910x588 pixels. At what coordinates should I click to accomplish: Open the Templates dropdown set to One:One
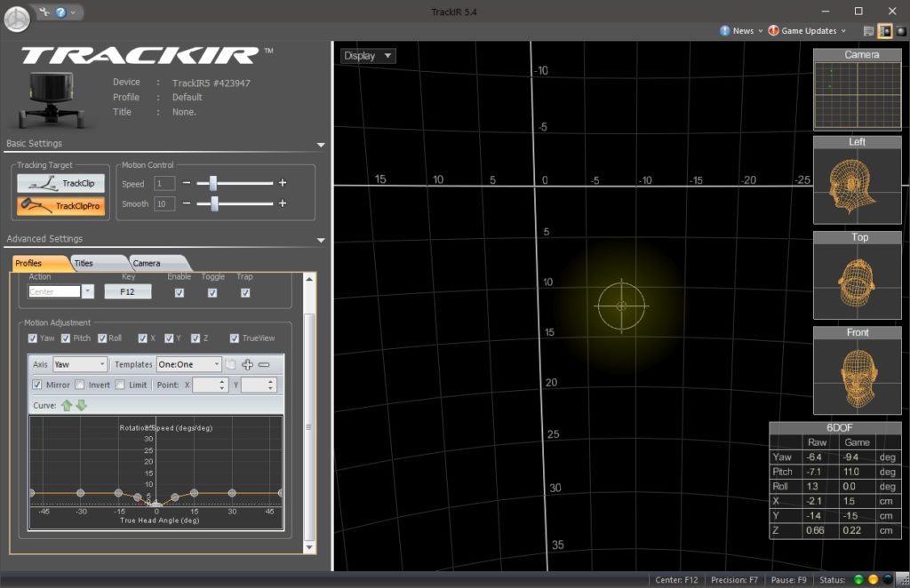(189, 364)
